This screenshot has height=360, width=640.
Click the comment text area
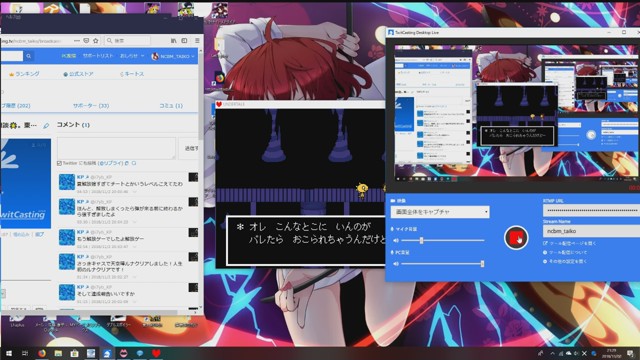(116, 148)
